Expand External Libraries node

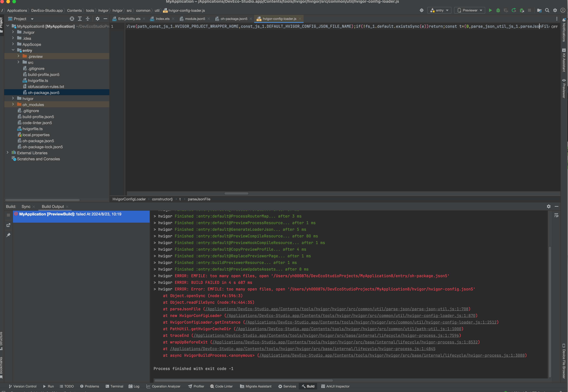[x=8, y=153]
